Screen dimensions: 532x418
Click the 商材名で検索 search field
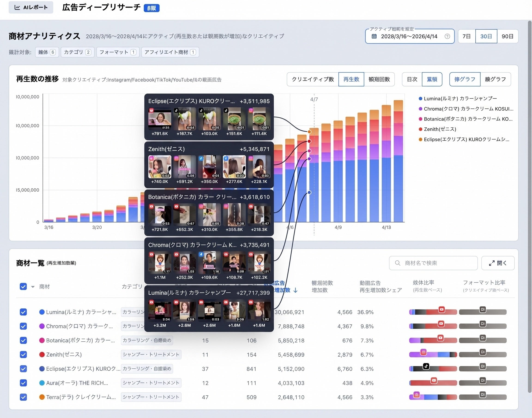[x=433, y=263]
